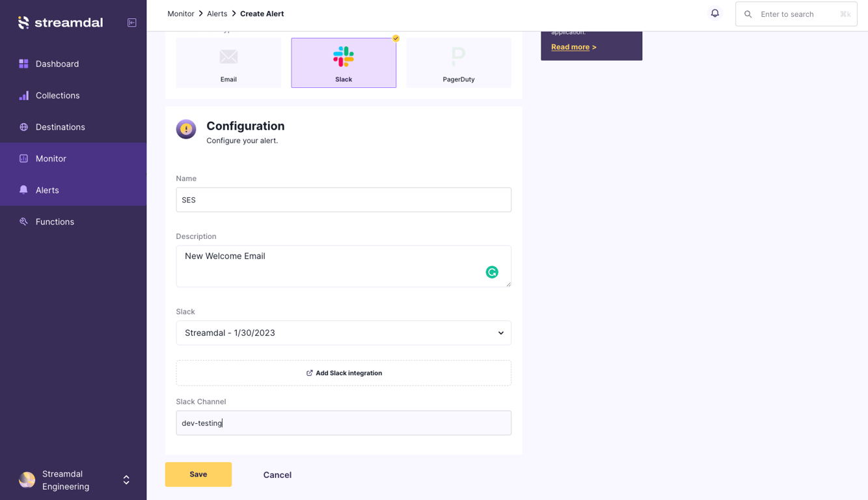Click the Streamdal logo

click(61, 23)
